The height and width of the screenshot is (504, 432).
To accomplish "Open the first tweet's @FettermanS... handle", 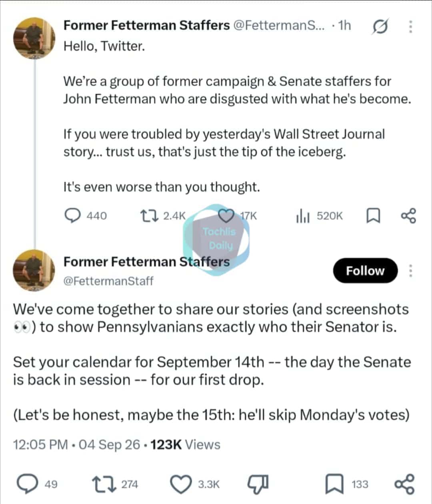I will click(279, 25).
